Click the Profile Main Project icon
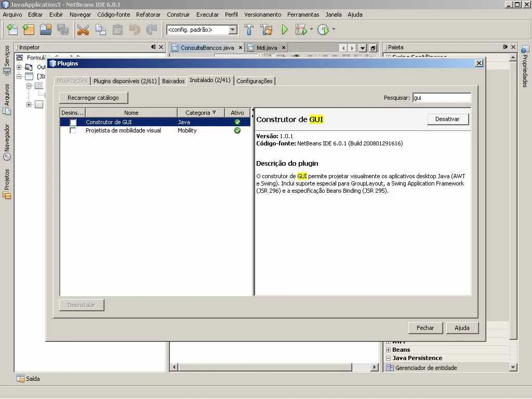This screenshot has height=399, width=532. pyautogui.click(x=323, y=30)
